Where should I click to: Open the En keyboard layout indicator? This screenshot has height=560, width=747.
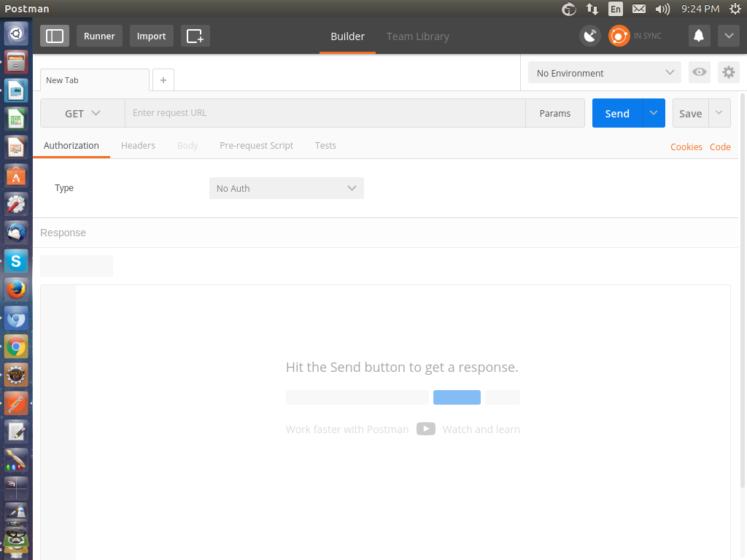click(x=616, y=9)
